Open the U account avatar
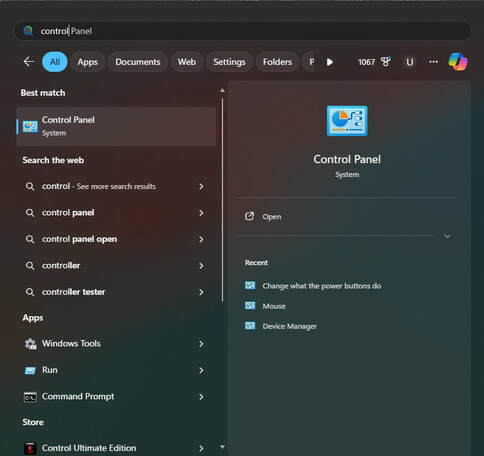The height and width of the screenshot is (456, 484). (x=410, y=62)
